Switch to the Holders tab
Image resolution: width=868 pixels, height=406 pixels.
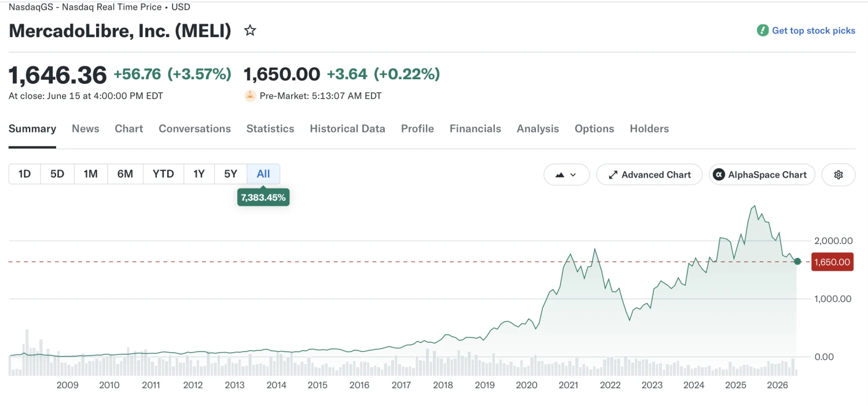[649, 129]
